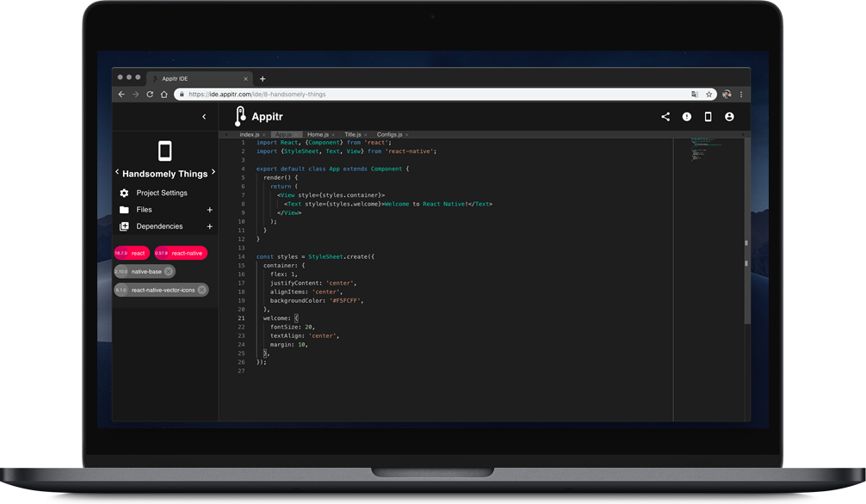The width and height of the screenshot is (866, 504).
Task: Click the editor vertical scrollbar
Action: tap(747, 232)
